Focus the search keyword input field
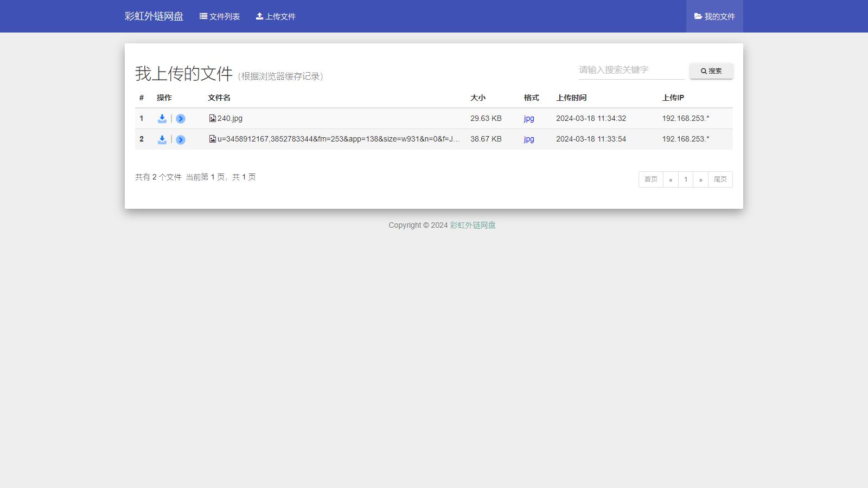 click(631, 70)
